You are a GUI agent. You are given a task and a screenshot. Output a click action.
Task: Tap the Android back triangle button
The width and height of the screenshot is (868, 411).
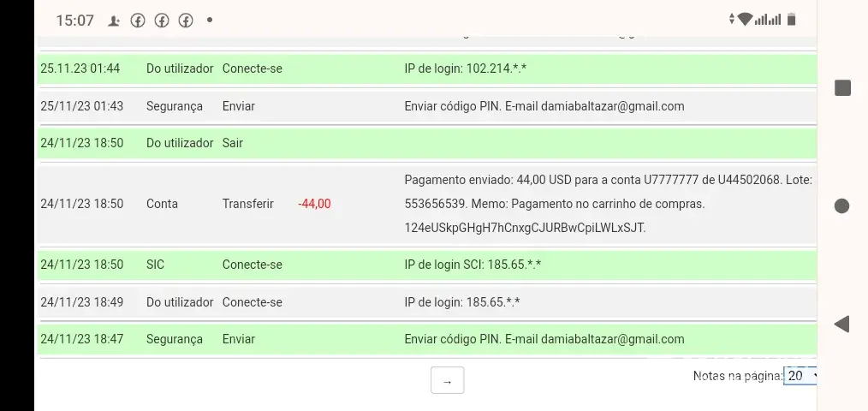[841, 324]
